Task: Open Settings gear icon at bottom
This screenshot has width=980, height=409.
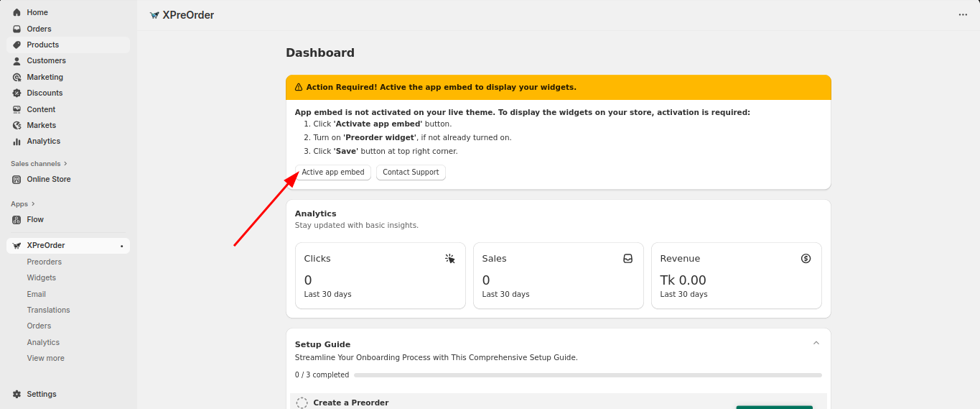Action: [17, 394]
